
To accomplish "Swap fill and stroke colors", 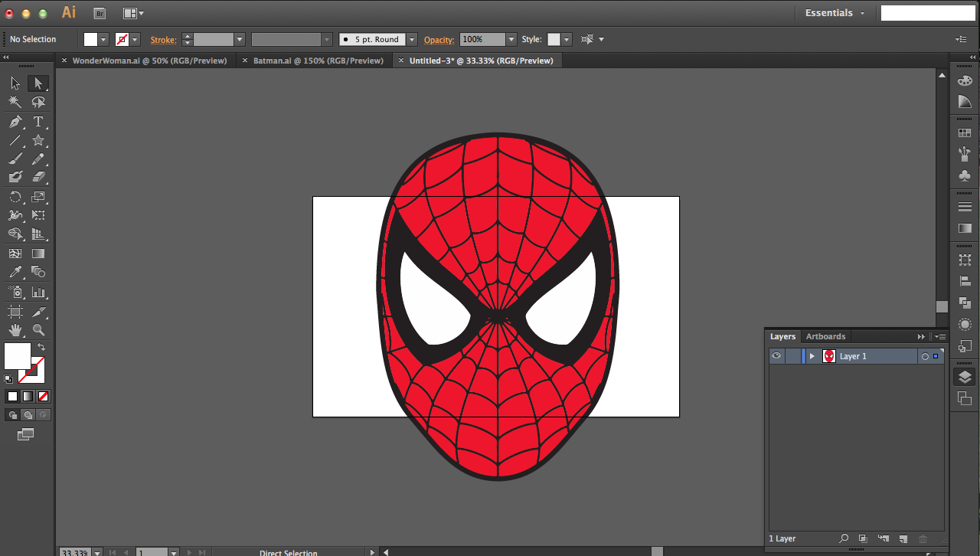I will (x=41, y=347).
